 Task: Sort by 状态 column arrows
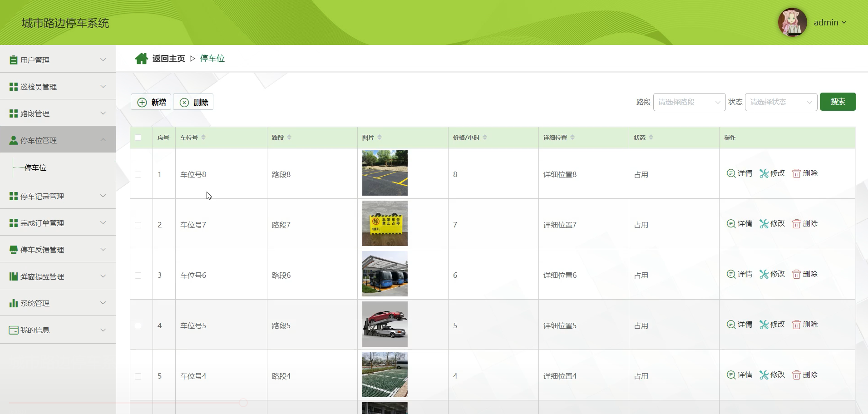(651, 138)
